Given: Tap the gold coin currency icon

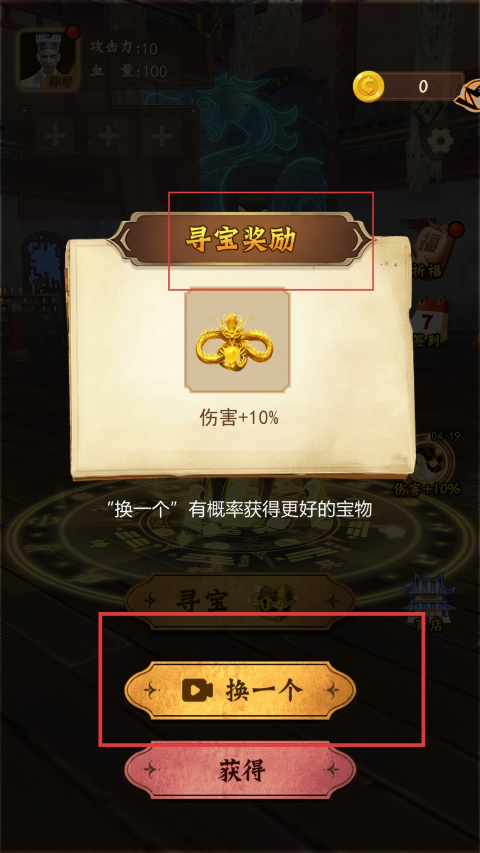Looking at the screenshot, I should pyautogui.click(x=368, y=87).
